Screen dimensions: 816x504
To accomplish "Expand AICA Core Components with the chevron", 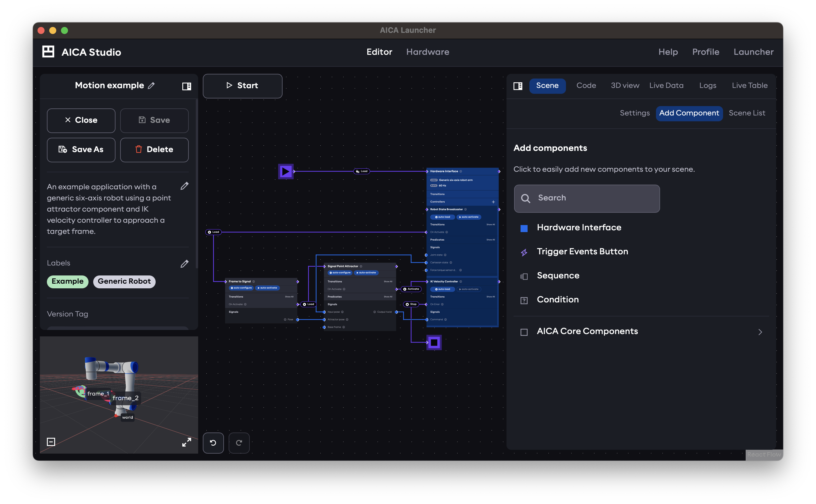I will click(x=760, y=332).
